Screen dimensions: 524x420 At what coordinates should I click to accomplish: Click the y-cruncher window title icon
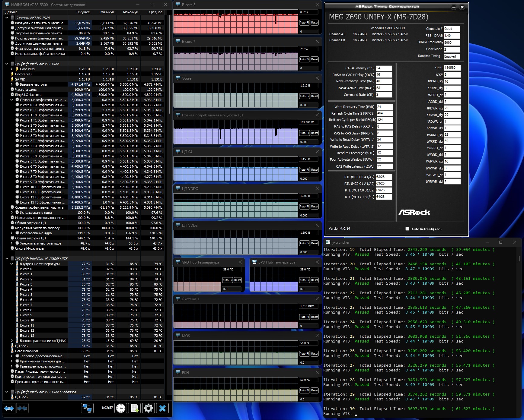pyautogui.click(x=328, y=242)
